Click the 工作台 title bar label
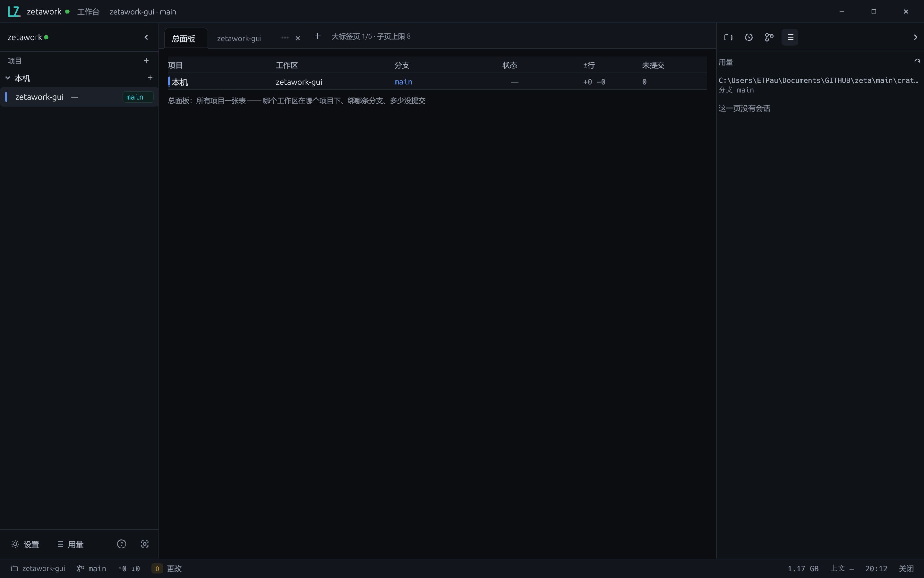924x578 pixels. click(x=88, y=12)
